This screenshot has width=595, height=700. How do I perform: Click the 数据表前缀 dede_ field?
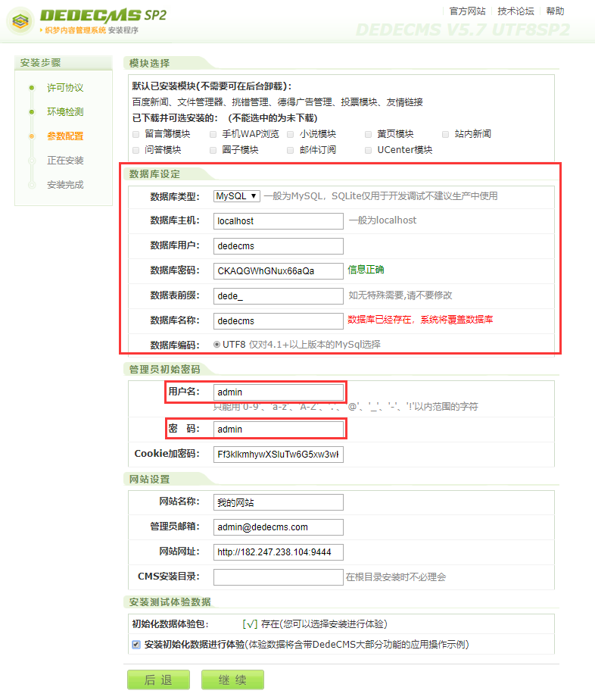pyautogui.click(x=279, y=296)
